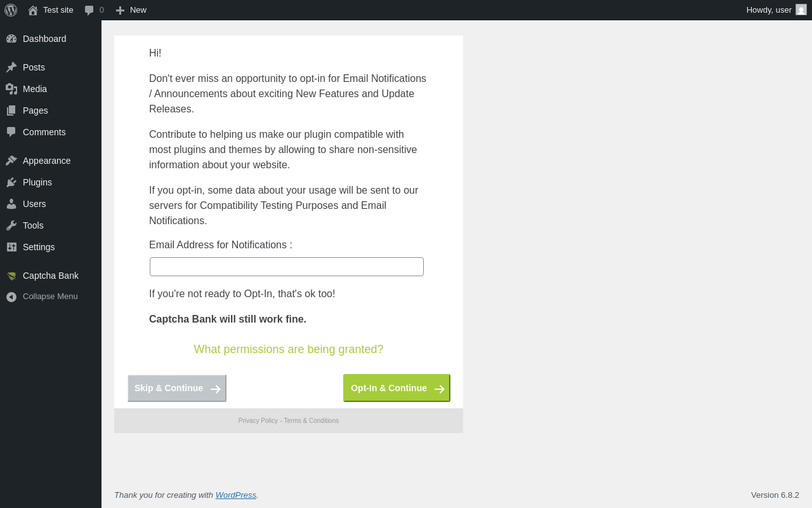Click the Dashboard gauge icon
This screenshot has height=508, width=812.
[x=11, y=39]
